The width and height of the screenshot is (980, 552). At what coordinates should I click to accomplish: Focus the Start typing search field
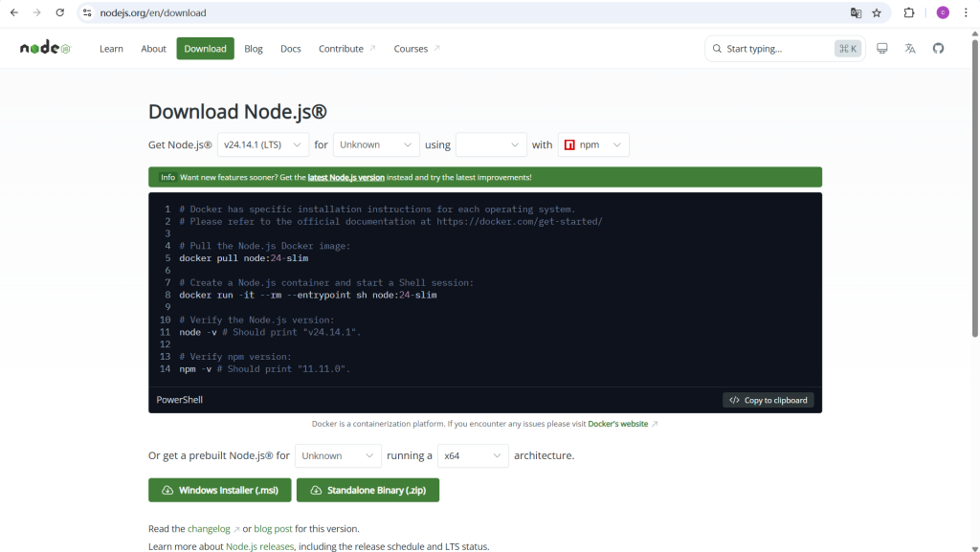[x=775, y=49]
